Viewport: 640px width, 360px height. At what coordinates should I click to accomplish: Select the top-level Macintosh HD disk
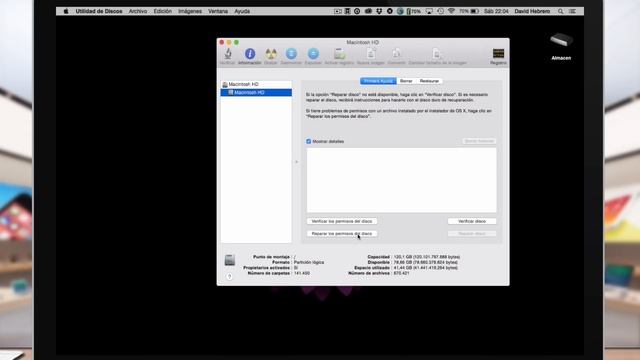pyautogui.click(x=256, y=84)
